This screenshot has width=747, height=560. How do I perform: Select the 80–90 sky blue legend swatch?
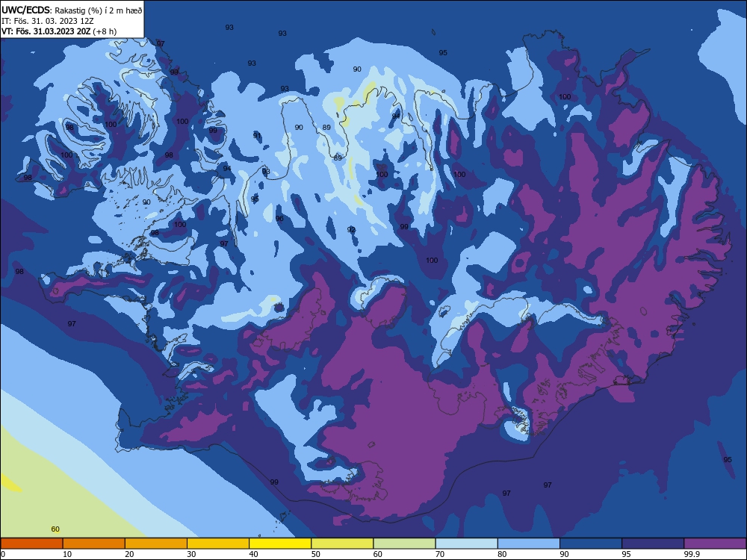click(x=529, y=544)
